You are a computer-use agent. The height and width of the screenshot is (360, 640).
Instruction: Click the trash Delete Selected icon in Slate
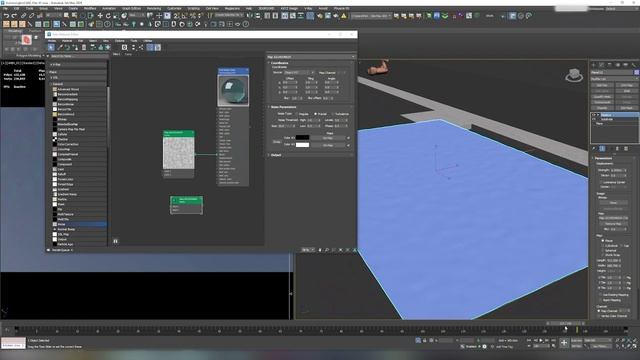pos(84,47)
